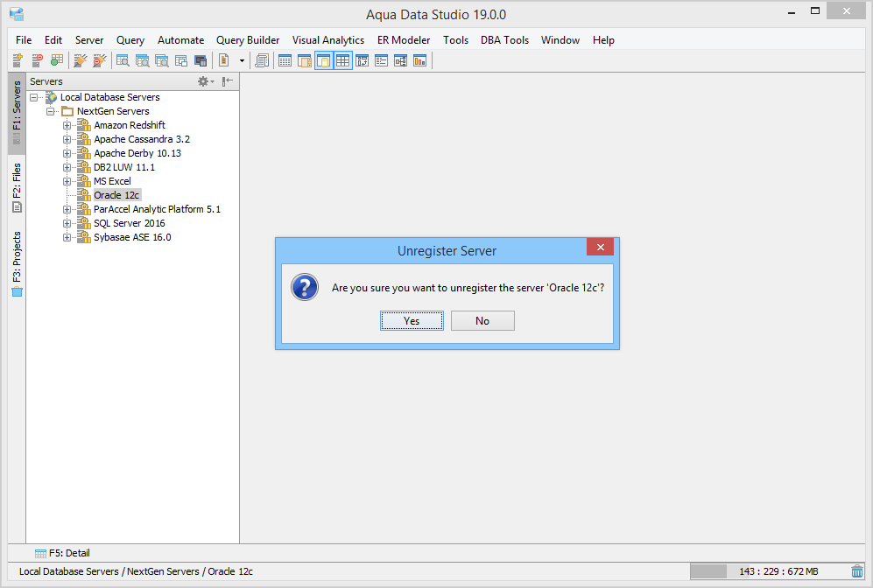This screenshot has width=873, height=588.
Task: Open the Query Builder menu
Action: click(248, 40)
